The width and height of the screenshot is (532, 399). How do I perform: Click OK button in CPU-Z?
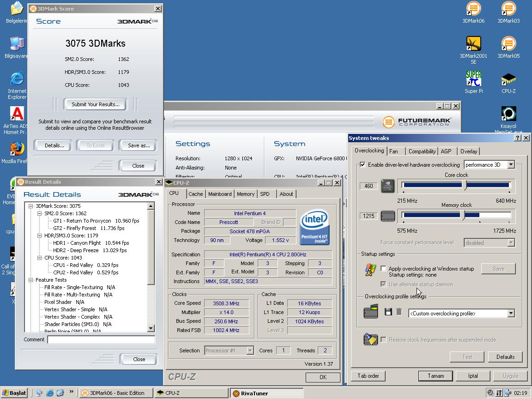pos(323,377)
